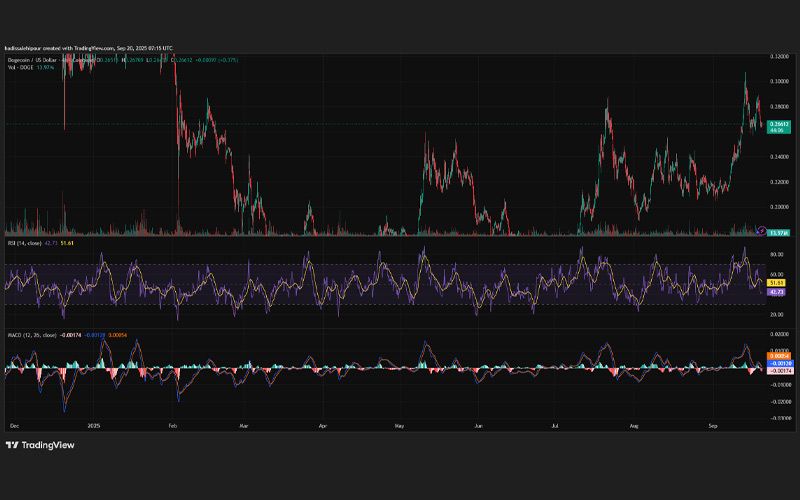Click the -0.02000 MACD axis label
Screen dimensions: 800x500
[x=780, y=402]
